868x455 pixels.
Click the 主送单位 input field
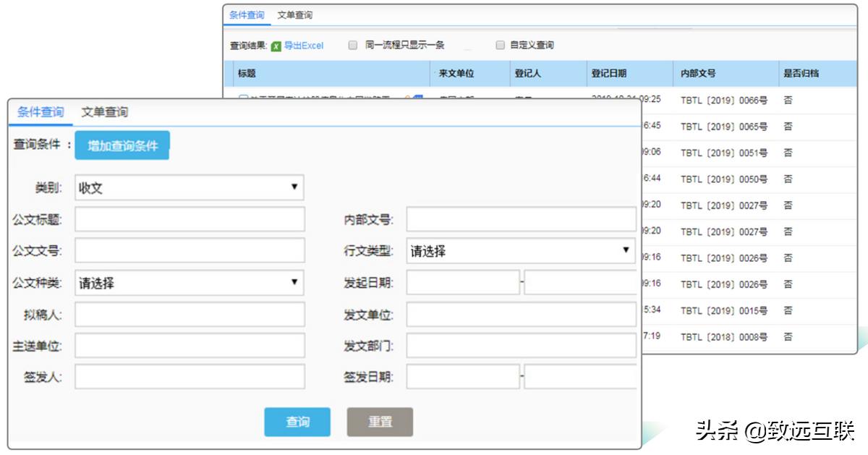pos(190,346)
